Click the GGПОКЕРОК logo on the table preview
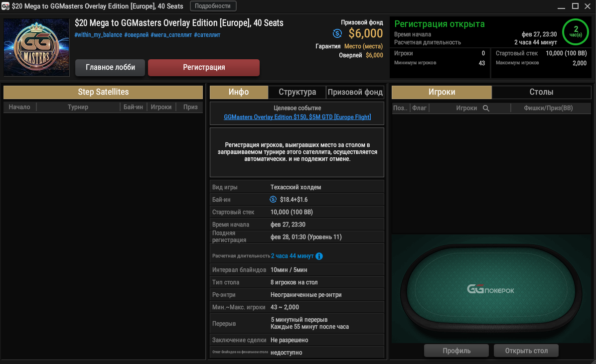The height and width of the screenshot is (364, 596). 490,289
